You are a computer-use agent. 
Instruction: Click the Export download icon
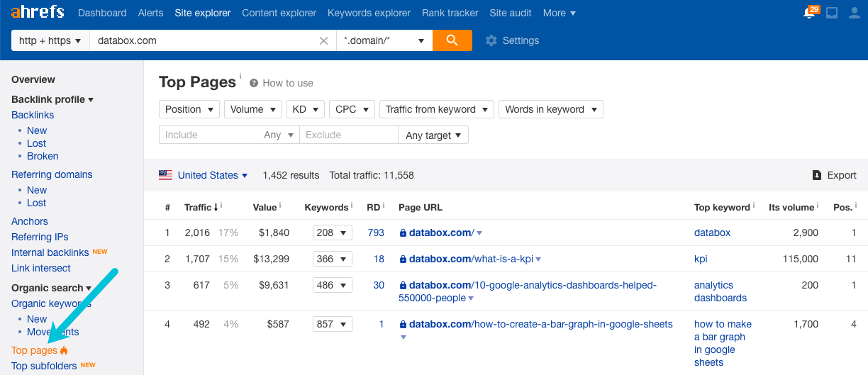tap(817, 175)
